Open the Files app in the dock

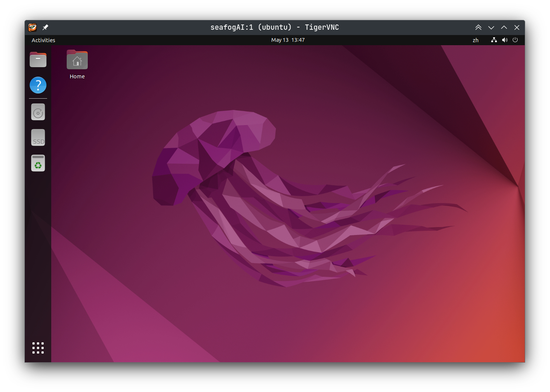pos(38,59)
